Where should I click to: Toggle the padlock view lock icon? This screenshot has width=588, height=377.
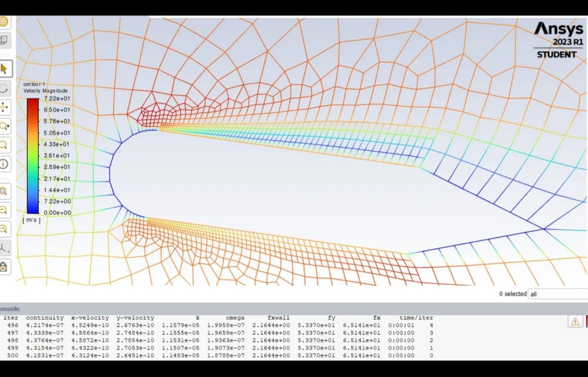click(4, 267)
